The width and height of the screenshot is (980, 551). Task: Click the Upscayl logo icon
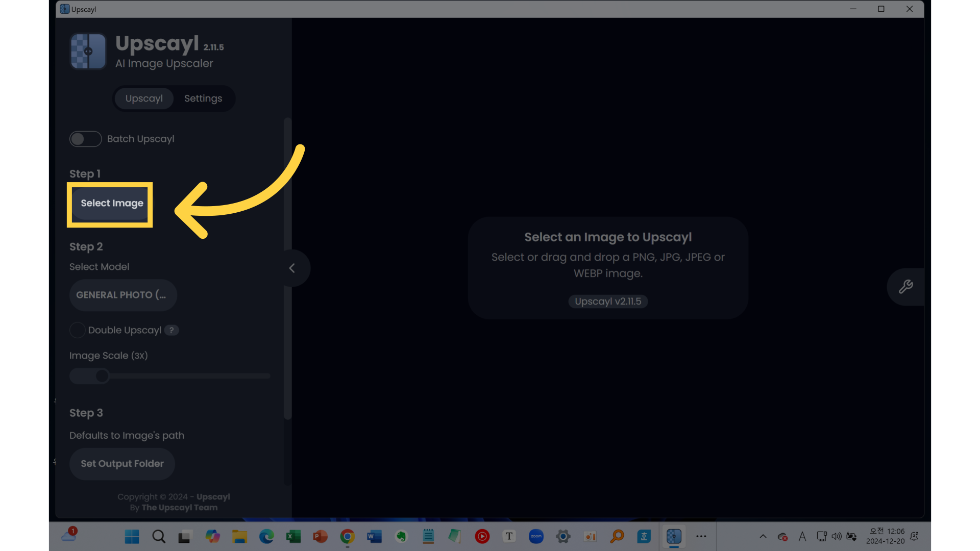88,51
